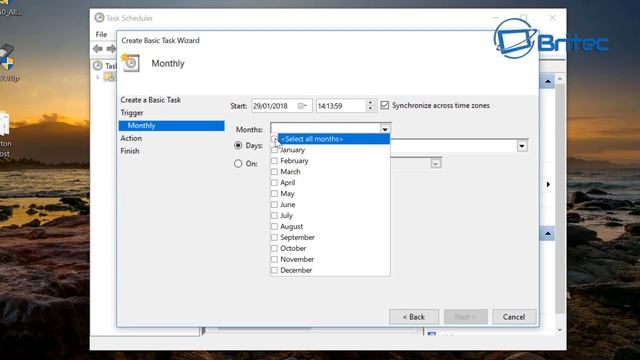
Task: Collapse the lower Actions pane section arrow
Action: pyautogui.click(x=548, y=234)
